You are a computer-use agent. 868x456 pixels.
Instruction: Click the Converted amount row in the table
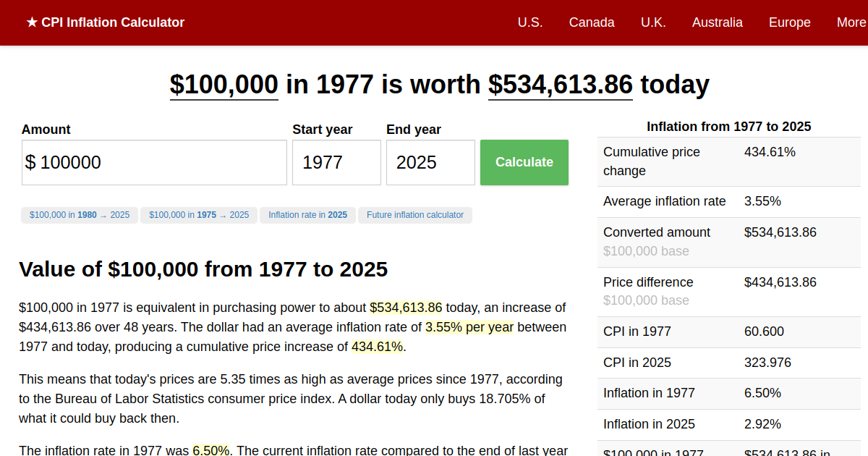tap(729, 240)
